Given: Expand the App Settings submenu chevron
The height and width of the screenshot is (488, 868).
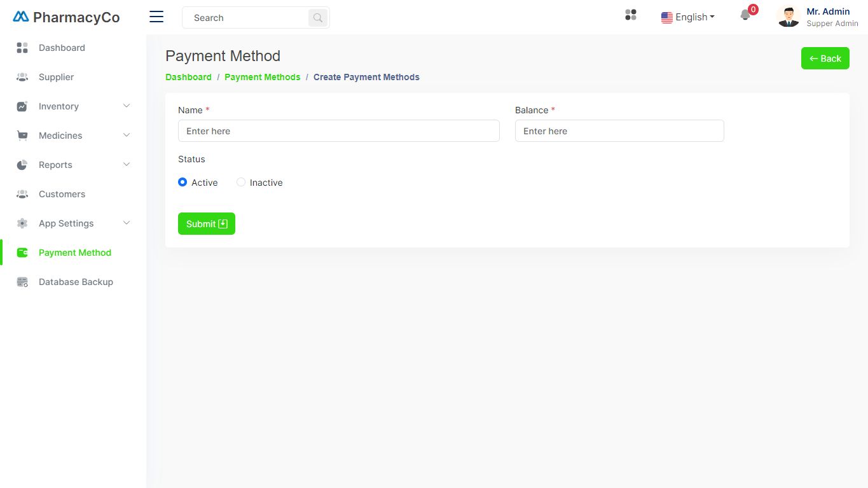Looking at the screenshot, I should (x=127, y=223).
